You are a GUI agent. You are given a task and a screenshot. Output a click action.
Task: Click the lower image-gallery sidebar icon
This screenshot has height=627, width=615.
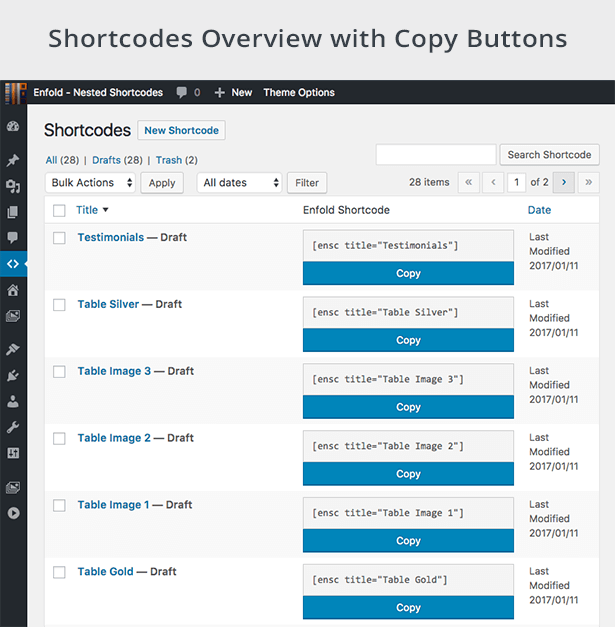(13, 487)
